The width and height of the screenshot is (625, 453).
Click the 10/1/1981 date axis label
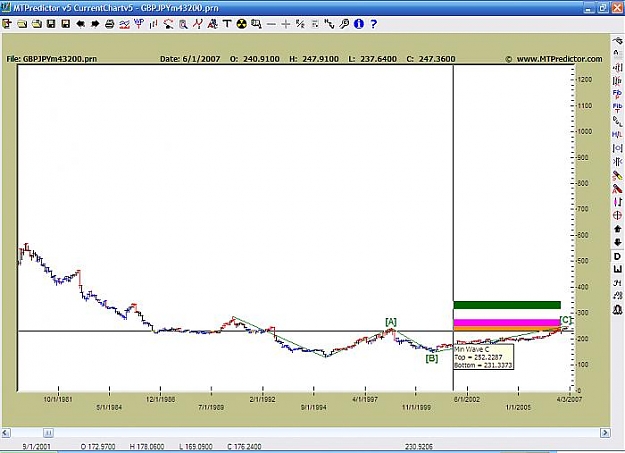point(58,399)
